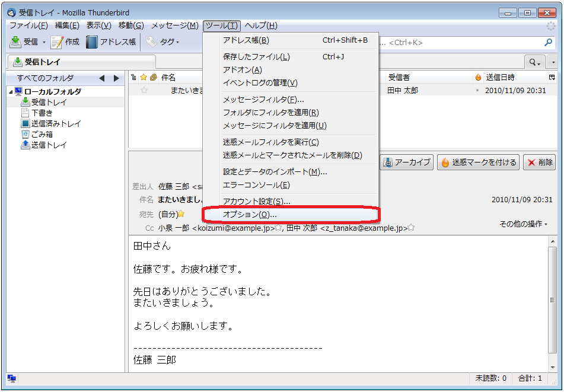Open the メッセージ(M) menu
Screen dimensions: 564x392
pos(175,26)
